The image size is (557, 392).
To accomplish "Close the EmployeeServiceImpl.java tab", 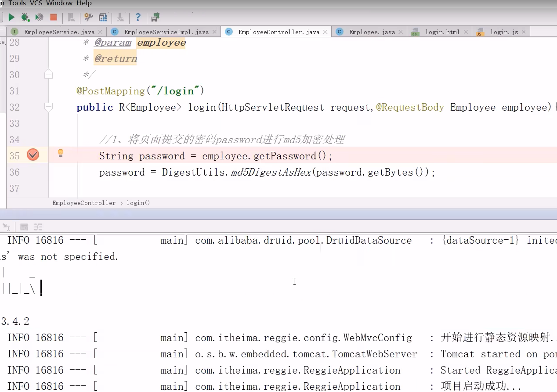I will coord(214,32).
